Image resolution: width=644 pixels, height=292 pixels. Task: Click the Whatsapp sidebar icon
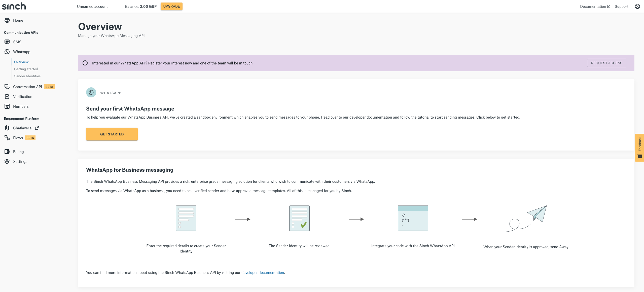point(7,52)
